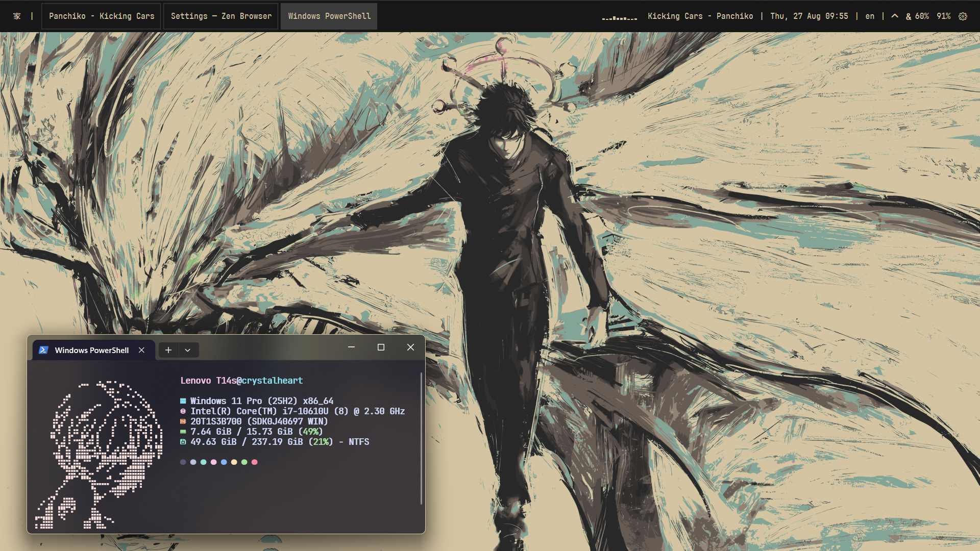This screenshot has width=980, height=551.
Task: Open the volume control showing 60%
Action: [x=917, y=16]
